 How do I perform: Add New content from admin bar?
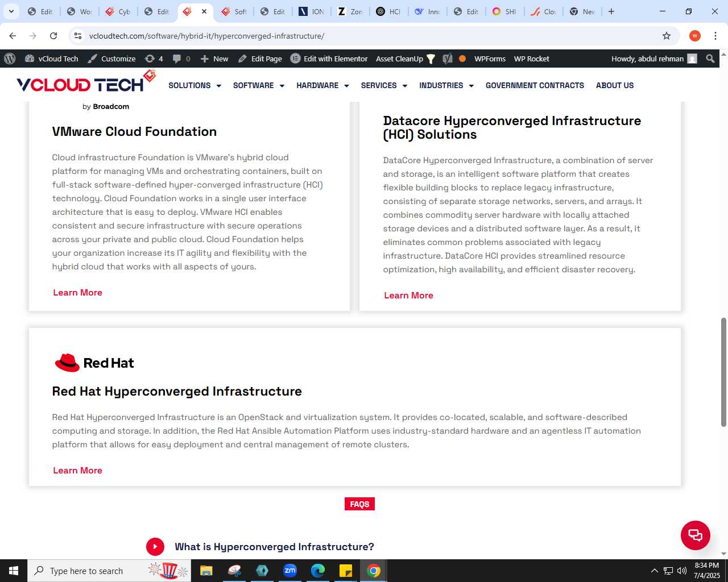(214, 59)
